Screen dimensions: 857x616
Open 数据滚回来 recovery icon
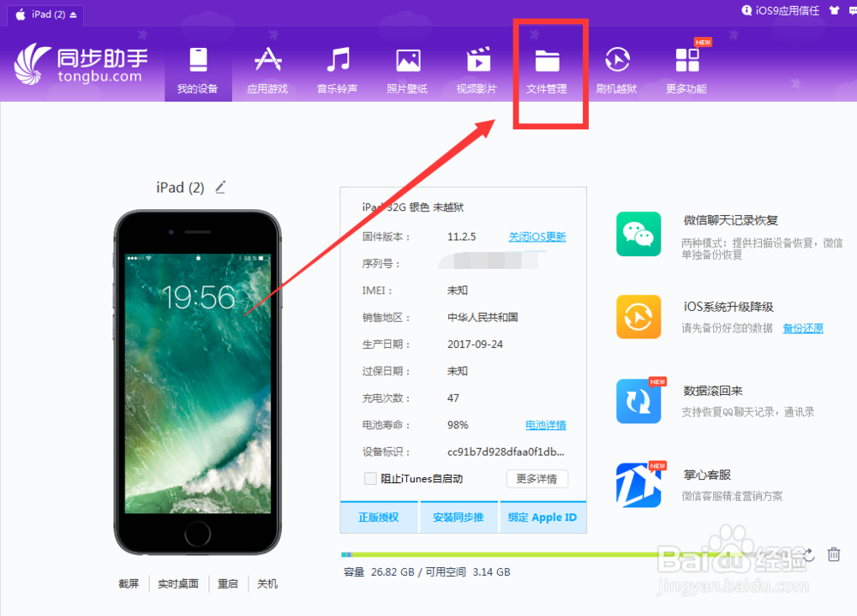click(x=638, y=401)
